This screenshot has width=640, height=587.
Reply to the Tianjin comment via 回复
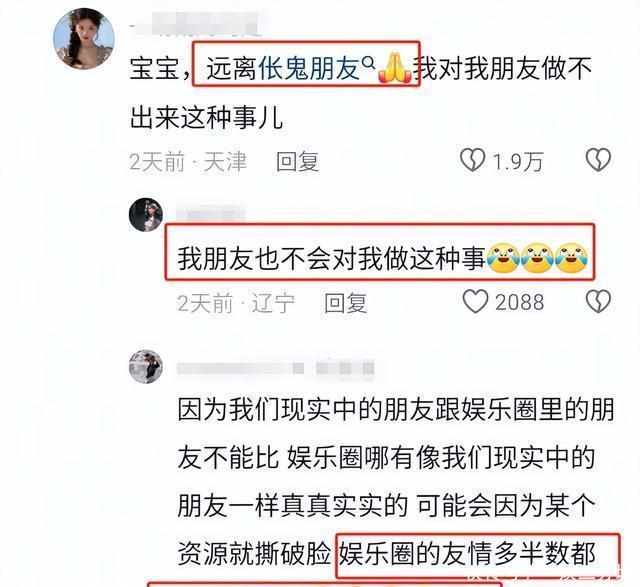click(x=298, y=162)
